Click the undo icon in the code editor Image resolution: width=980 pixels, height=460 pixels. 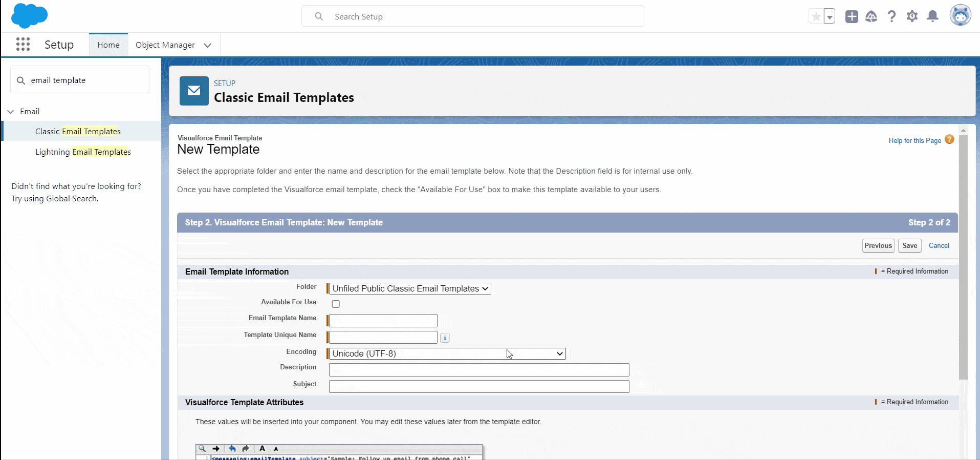[x=232, y=449]
